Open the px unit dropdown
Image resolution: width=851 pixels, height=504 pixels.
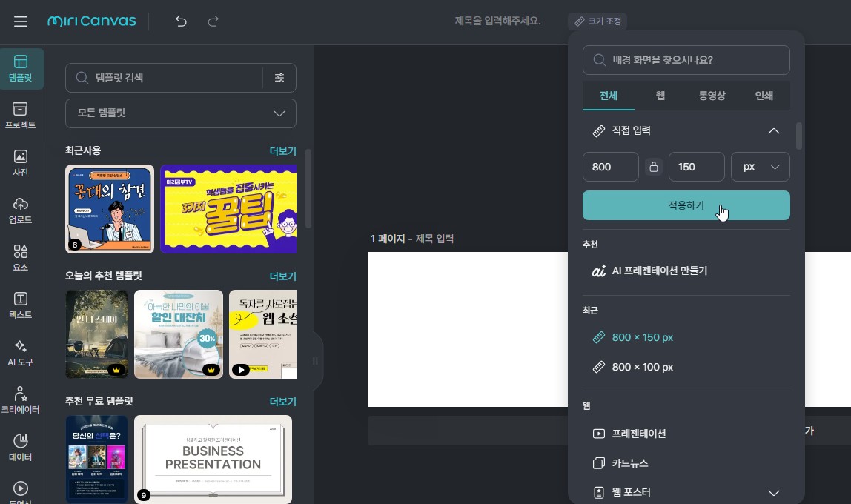761,167
